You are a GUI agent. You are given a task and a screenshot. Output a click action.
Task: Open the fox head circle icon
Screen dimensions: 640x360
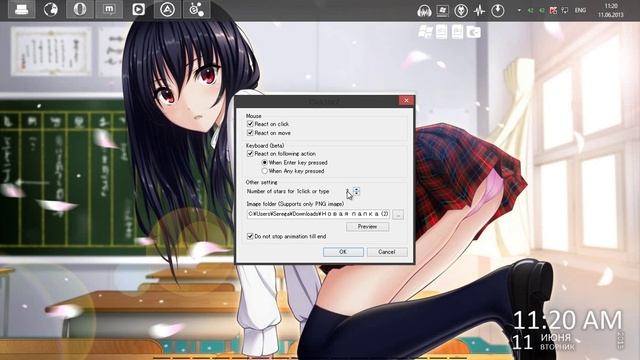click(x=461, y=11)
